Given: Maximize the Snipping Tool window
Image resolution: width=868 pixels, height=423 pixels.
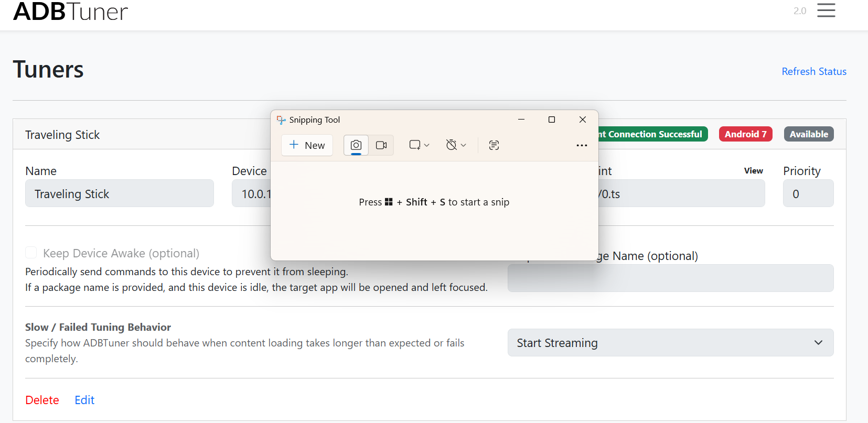Looking at the screenshot, I should (551, 120).
